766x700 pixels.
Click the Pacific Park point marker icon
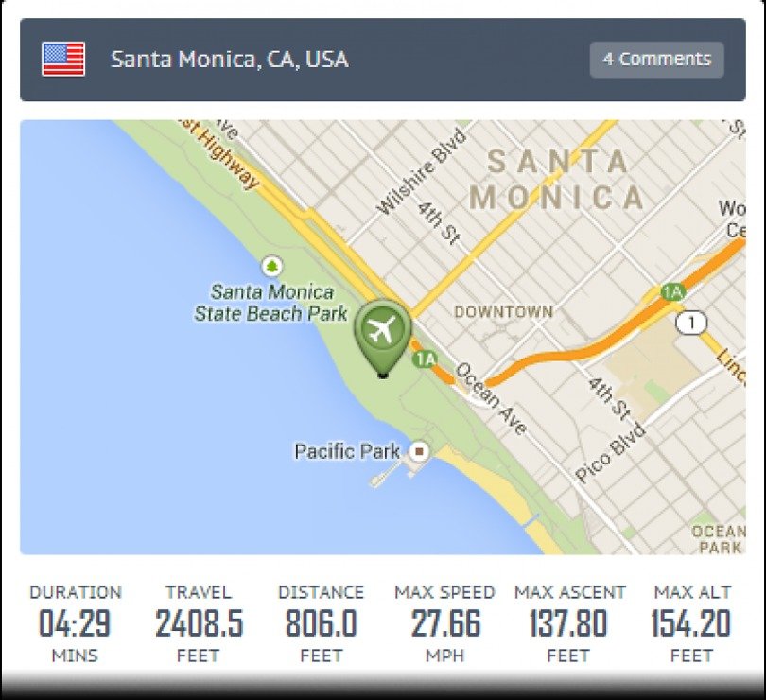pyautogui.click(x=419, y=452)
